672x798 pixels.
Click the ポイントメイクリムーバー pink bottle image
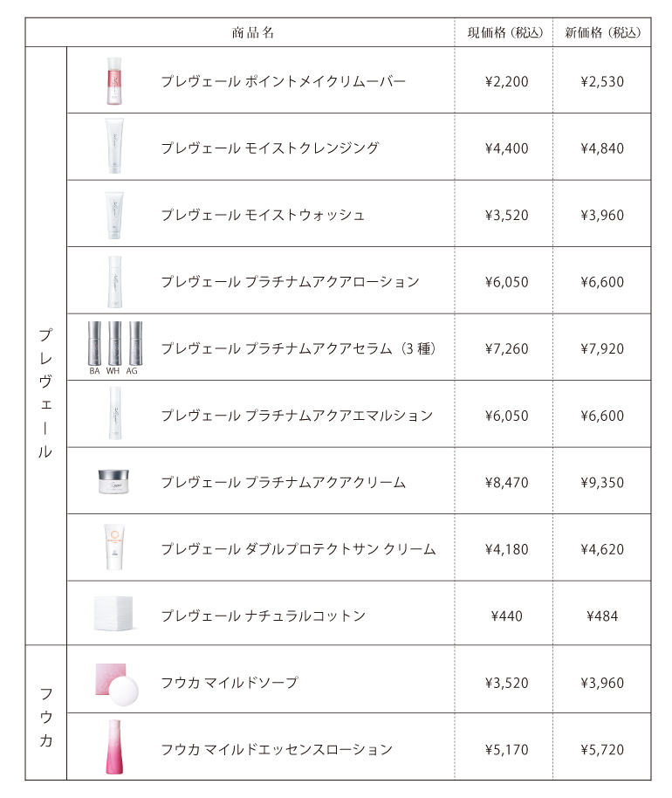tap(114, 81)
